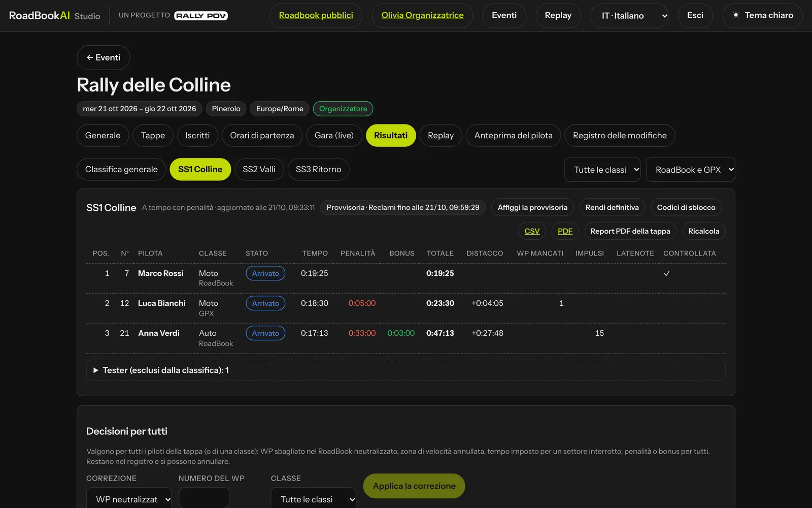Open the Tappe tab
Image resolution: width=812 pixels, height=508 pixels.
(153, 136)
